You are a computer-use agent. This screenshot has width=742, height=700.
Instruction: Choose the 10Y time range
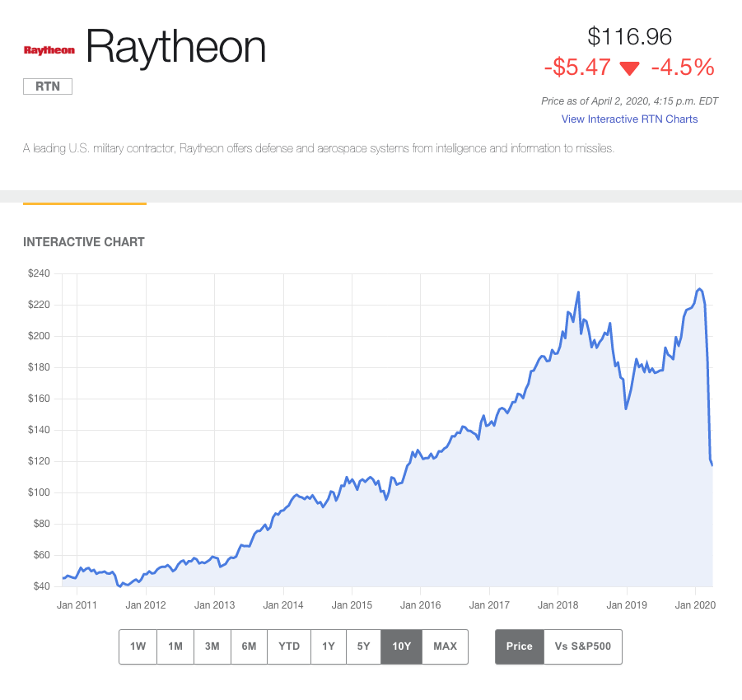pos(401,646)
